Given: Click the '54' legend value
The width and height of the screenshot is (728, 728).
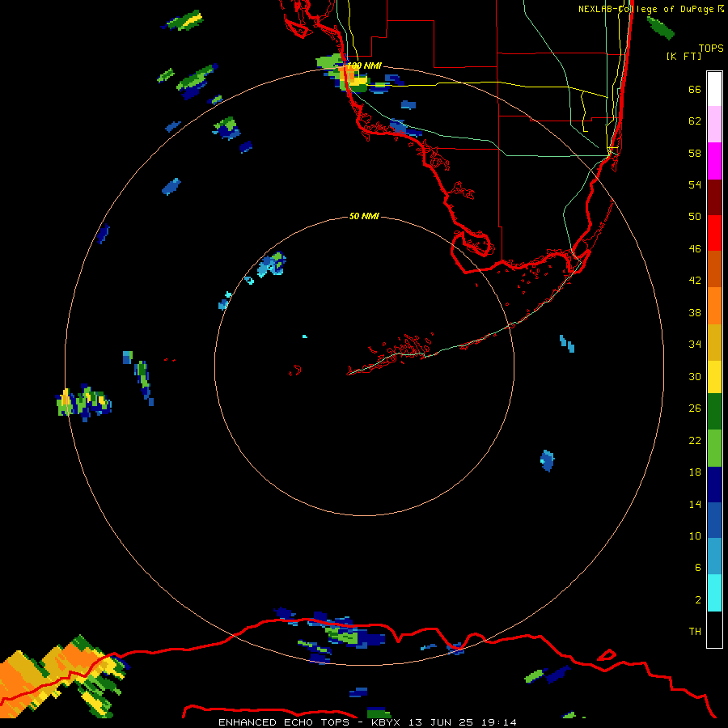Looking at the screenshot, I should coord(695,184).
